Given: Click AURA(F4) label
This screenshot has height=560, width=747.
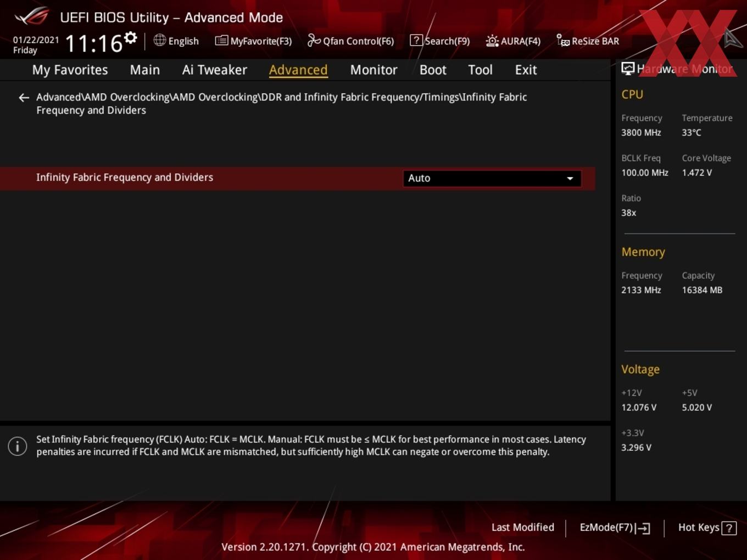Looking at the screenshot, I should (521, 41).
